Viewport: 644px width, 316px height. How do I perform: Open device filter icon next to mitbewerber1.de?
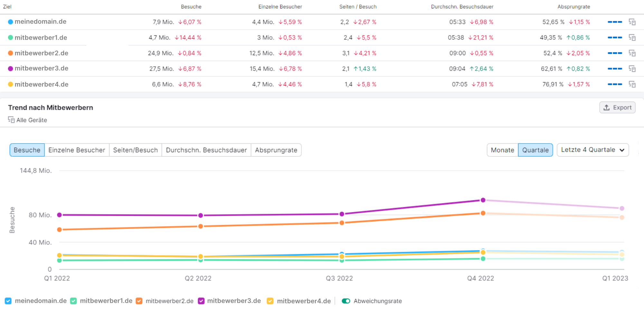click(632, 37)
